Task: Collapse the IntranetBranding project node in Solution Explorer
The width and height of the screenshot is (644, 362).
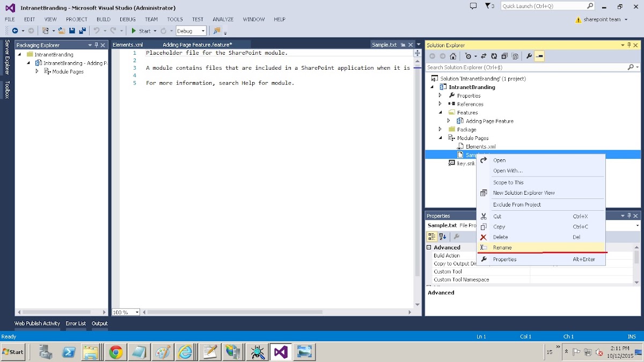Action: (x=433, y=87)
